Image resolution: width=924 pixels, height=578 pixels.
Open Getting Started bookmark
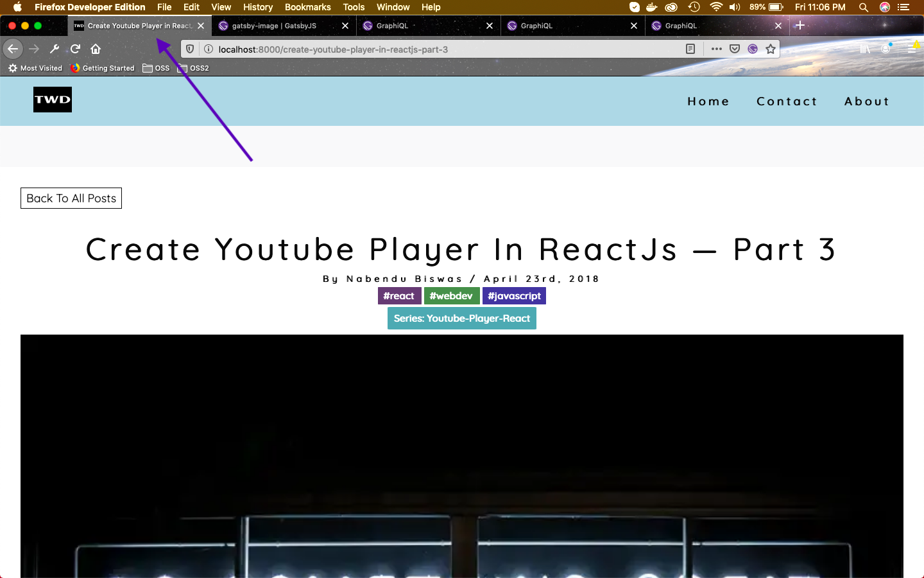coord(103,68)
